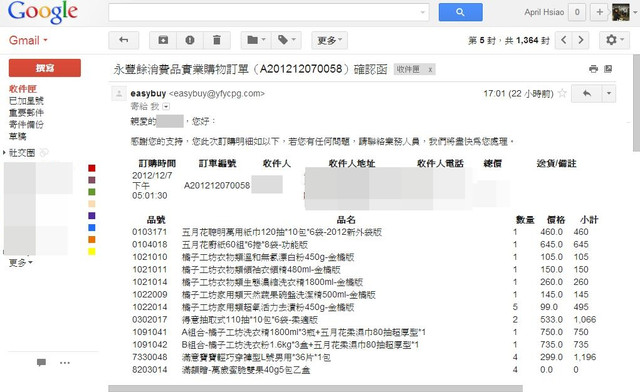Go to the newer email arrow

(x=564, y=40)
